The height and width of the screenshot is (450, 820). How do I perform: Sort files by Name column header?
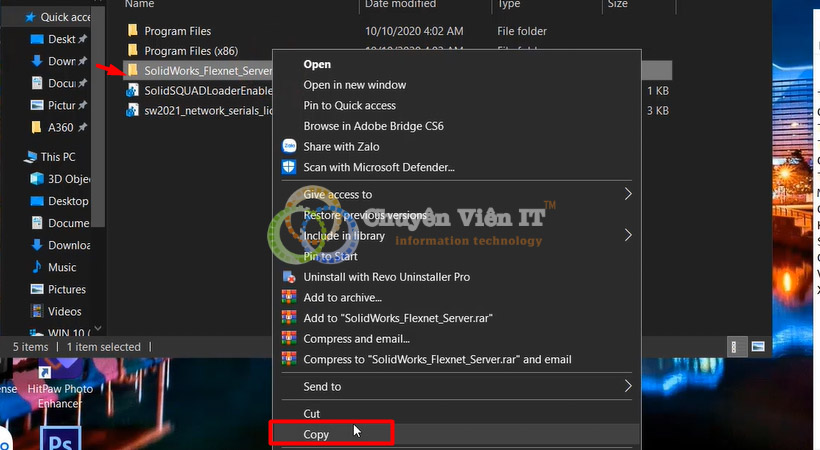pyautogui.click(x=139, y=5)
